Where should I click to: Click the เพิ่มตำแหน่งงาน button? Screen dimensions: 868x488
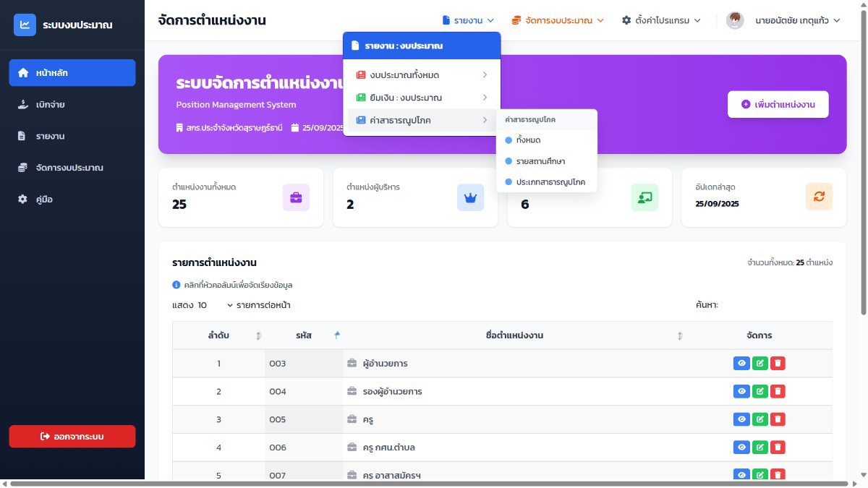coord(778,104)
